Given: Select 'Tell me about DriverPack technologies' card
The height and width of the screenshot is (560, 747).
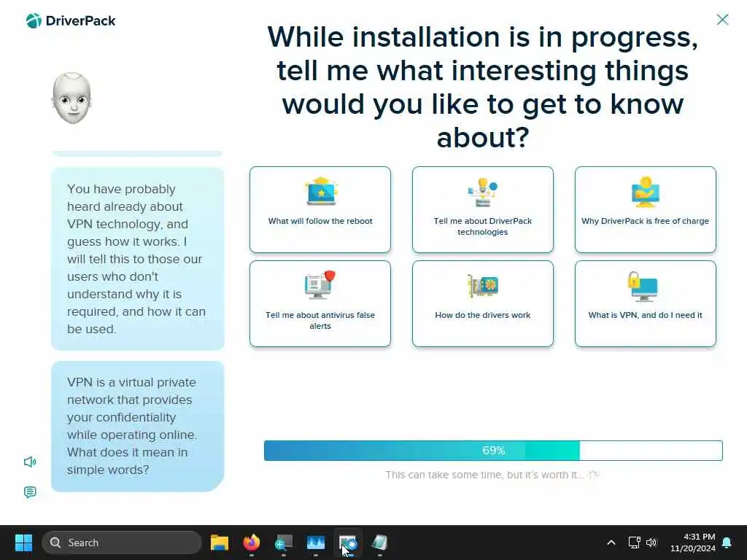Looking at the screenshot, I should click(x=483, y=209).
